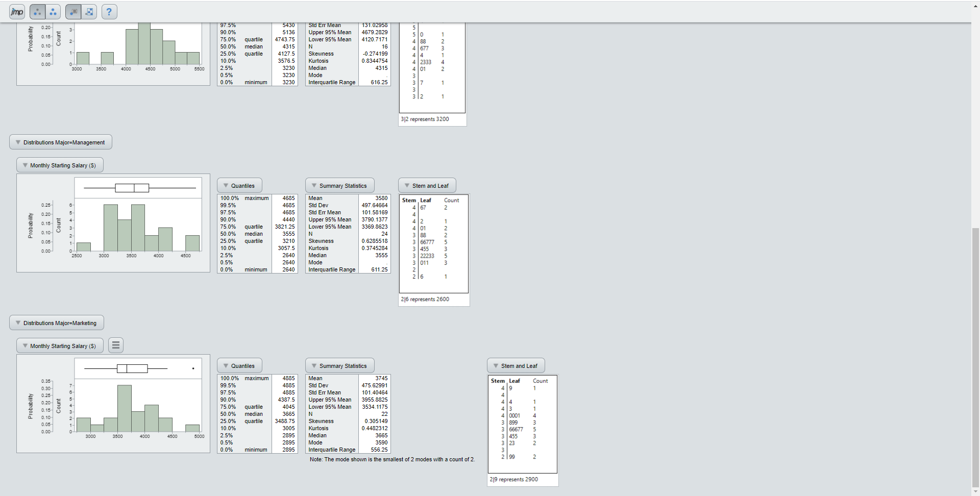The height and width of the screenshot is (496, 980).
Task: Expand the Monthly Starting Salary disclosure for Management
Action: [24, 165]
